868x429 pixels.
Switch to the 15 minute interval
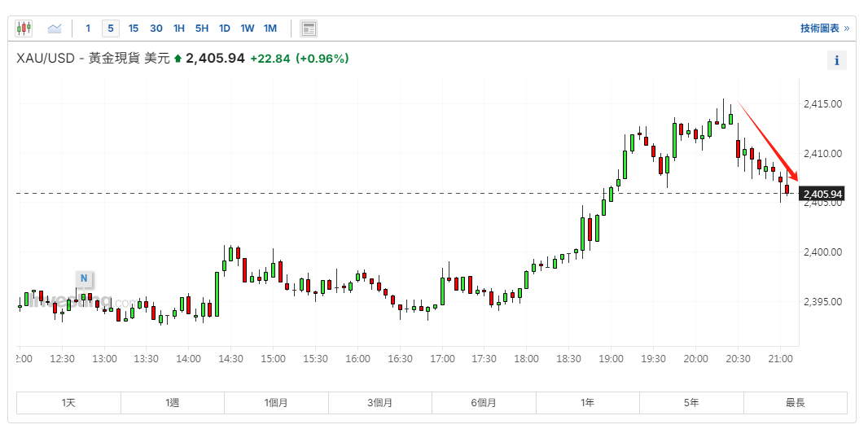(134, 28)
